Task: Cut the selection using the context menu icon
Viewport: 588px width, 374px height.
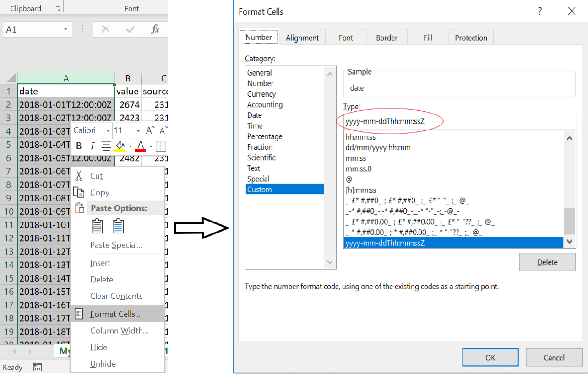Action: point(79,175)
